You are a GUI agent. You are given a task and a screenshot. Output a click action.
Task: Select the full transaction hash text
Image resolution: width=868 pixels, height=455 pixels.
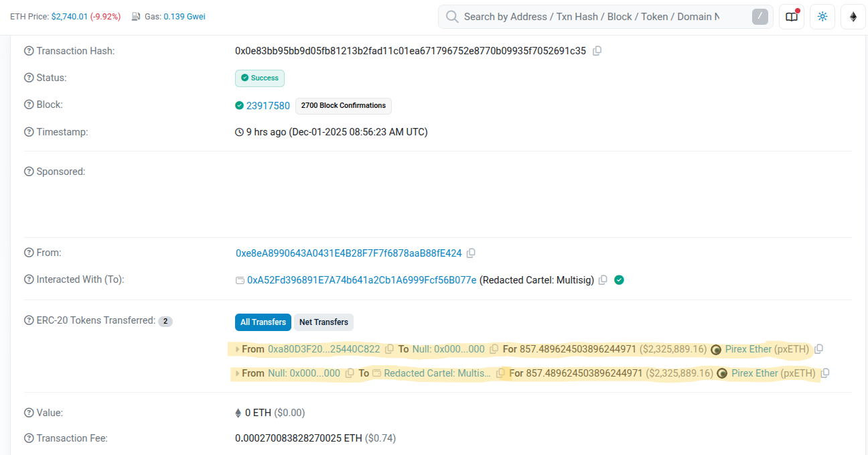(411, 51)
